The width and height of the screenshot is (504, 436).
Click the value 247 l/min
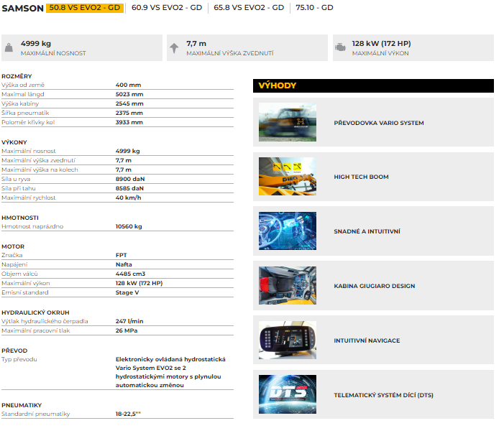[x=129, y=321]
